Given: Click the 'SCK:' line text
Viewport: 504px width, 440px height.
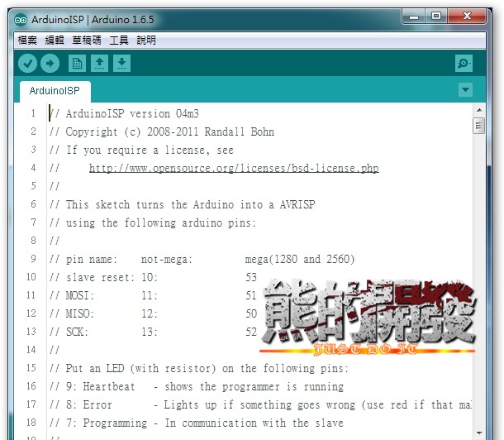Looking at the screenshot, I should tap(77, 332).
